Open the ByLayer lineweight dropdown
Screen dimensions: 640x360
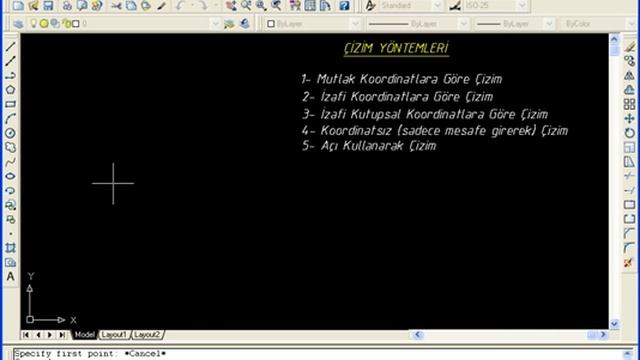(549, 24)
